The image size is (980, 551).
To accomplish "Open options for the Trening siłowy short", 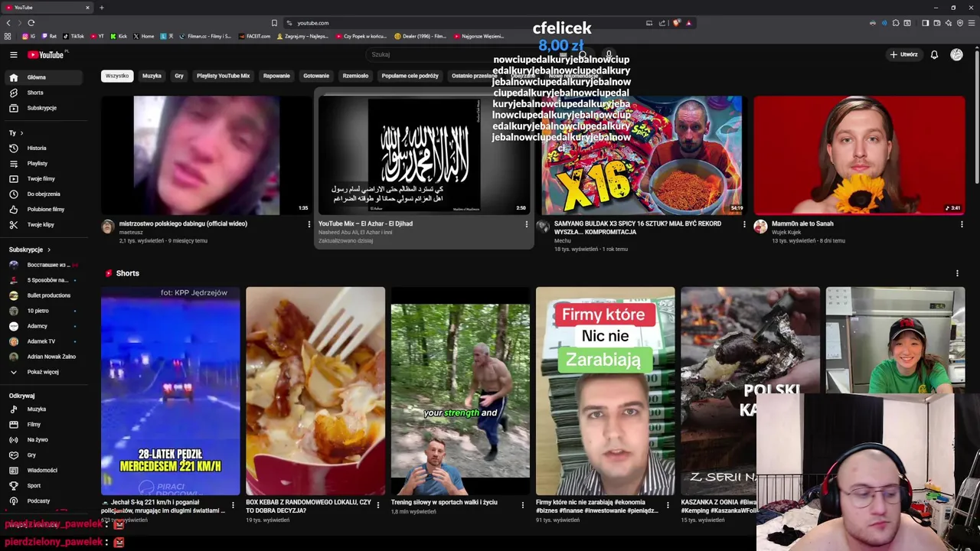I will tap(522, 505).
